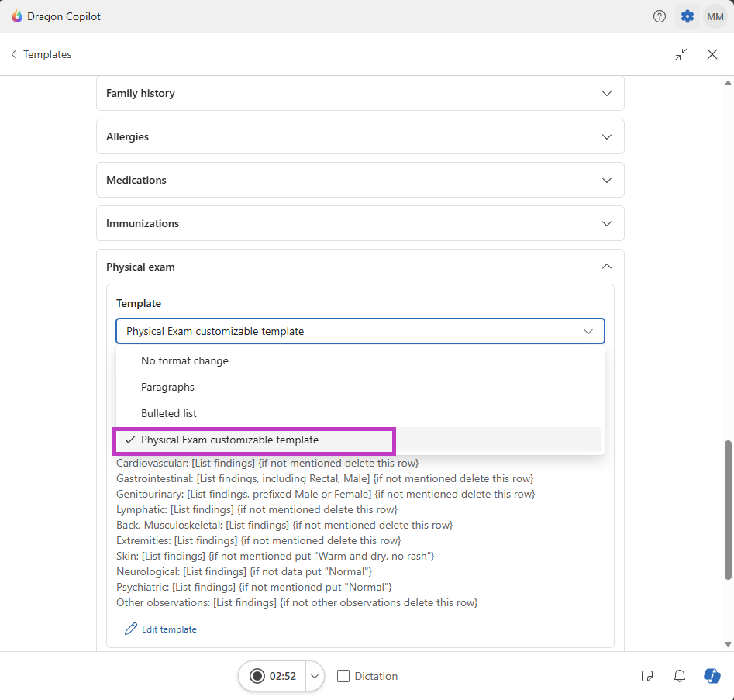Close the Templates panel with X

tap(712, 54)
